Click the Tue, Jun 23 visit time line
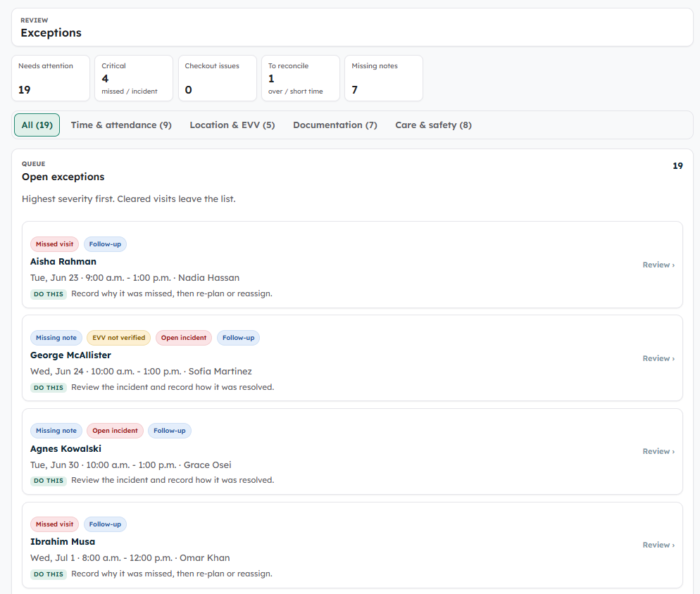The image size is (700, 594). [x=135, y=277]
